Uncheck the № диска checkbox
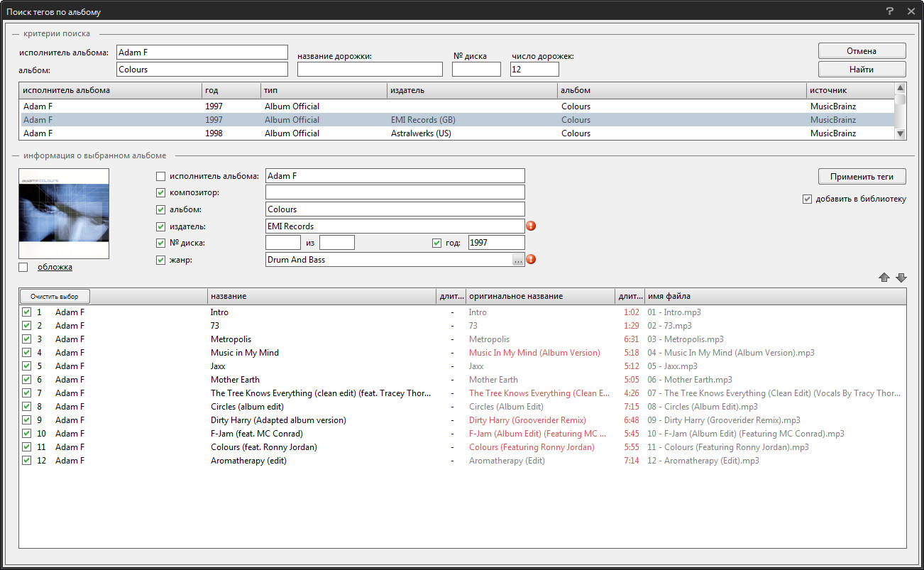Screen dimensions: 924x570 point(160,243)
